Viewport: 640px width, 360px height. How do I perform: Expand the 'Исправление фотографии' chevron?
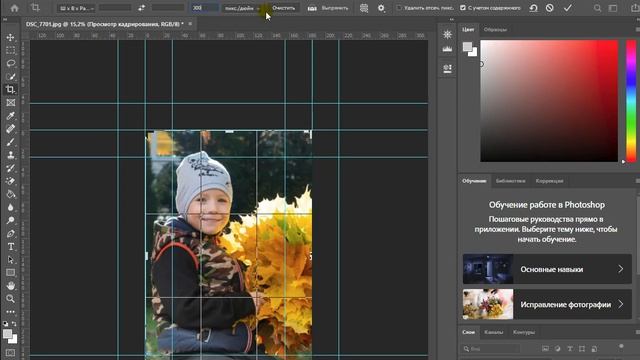620,304
